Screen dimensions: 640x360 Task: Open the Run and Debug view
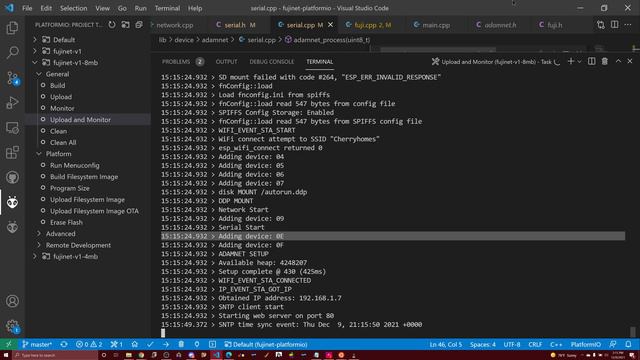[x=12, y=102]
